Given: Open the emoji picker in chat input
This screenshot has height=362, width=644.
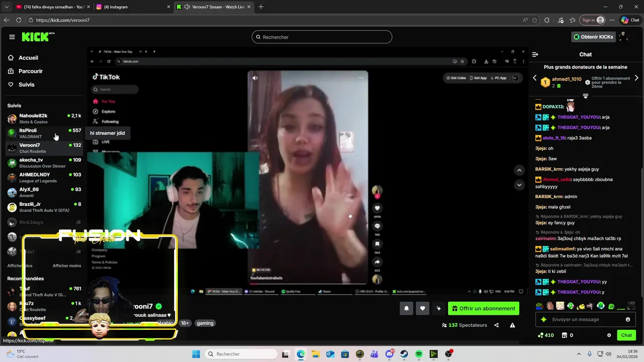Looking at the screenshot, I should (628, 319).
